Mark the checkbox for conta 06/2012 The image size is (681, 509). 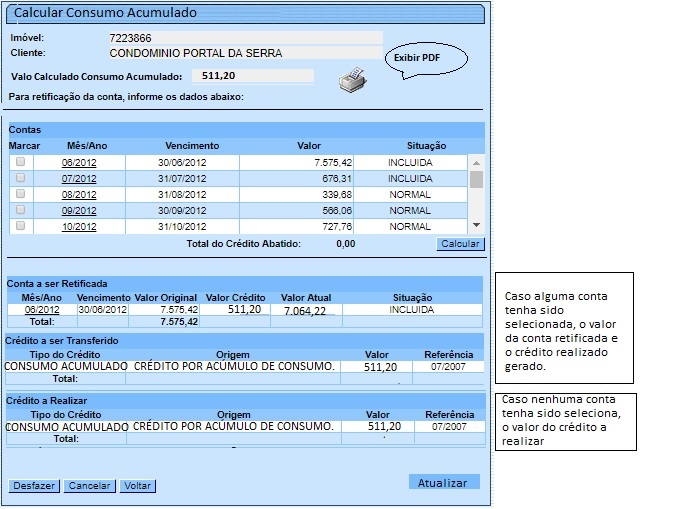coord(20,162)
